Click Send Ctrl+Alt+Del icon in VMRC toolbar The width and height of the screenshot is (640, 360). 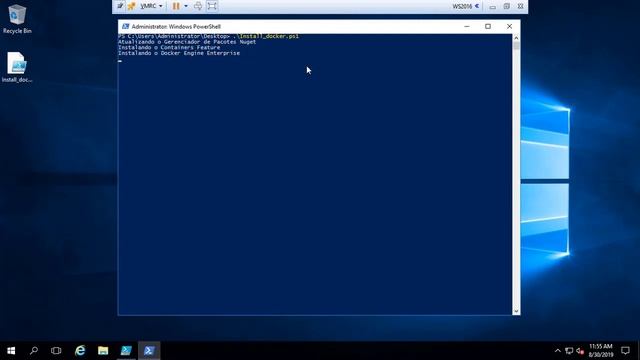pyautogui.click(x=198, y=6)
